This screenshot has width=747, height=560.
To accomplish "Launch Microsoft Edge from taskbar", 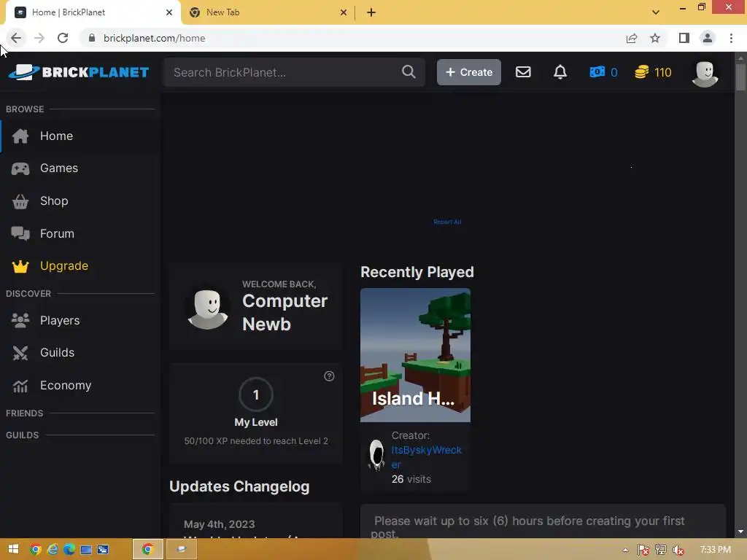I will click(x=69, y=549).
